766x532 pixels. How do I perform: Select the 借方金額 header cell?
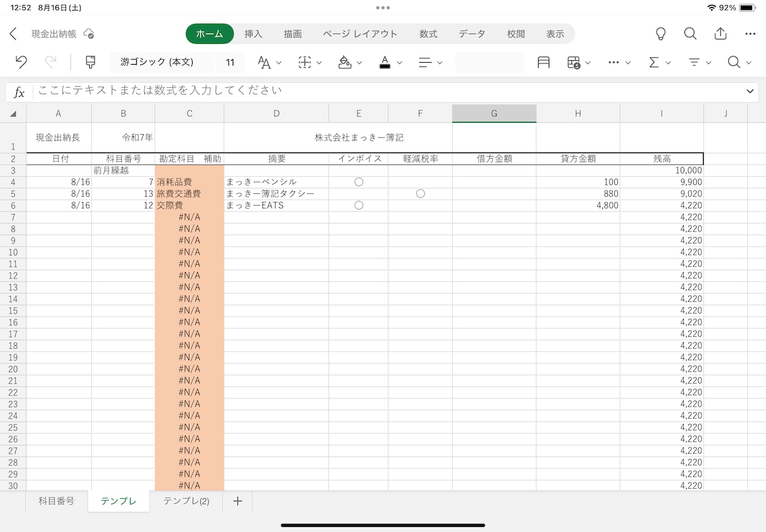[494, 159]
